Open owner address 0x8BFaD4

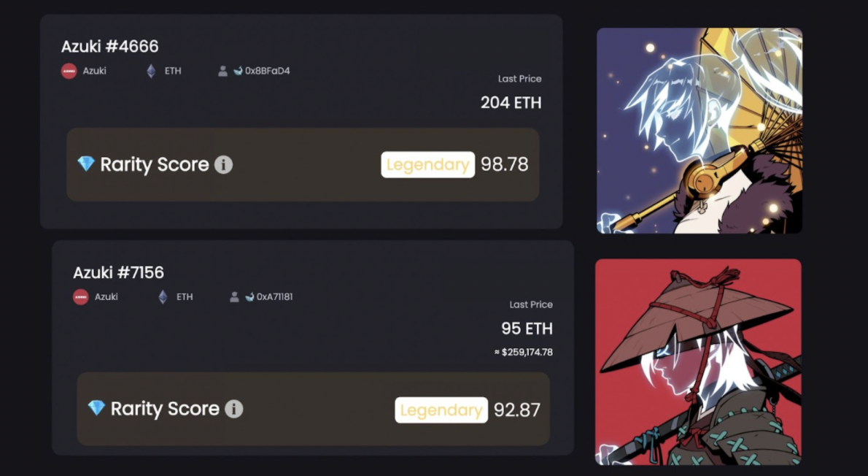tap(268, 71)
